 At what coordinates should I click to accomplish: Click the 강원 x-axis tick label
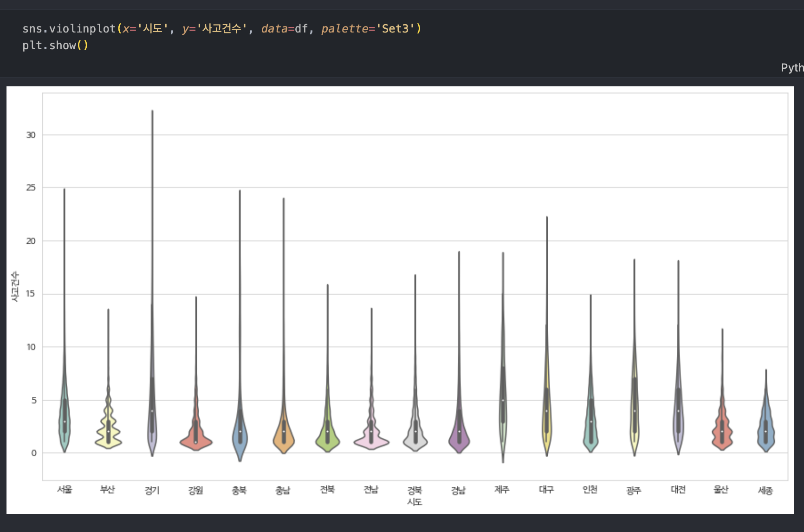point(195,490)
